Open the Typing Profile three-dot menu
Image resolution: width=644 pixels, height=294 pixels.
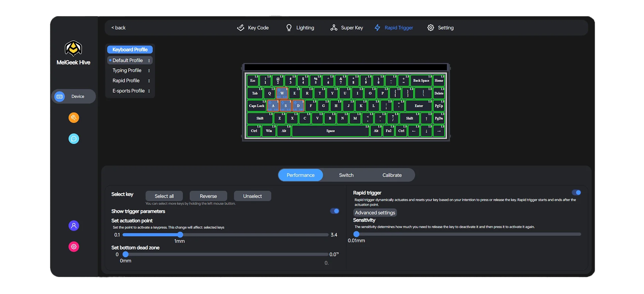[x=149, y=71]
